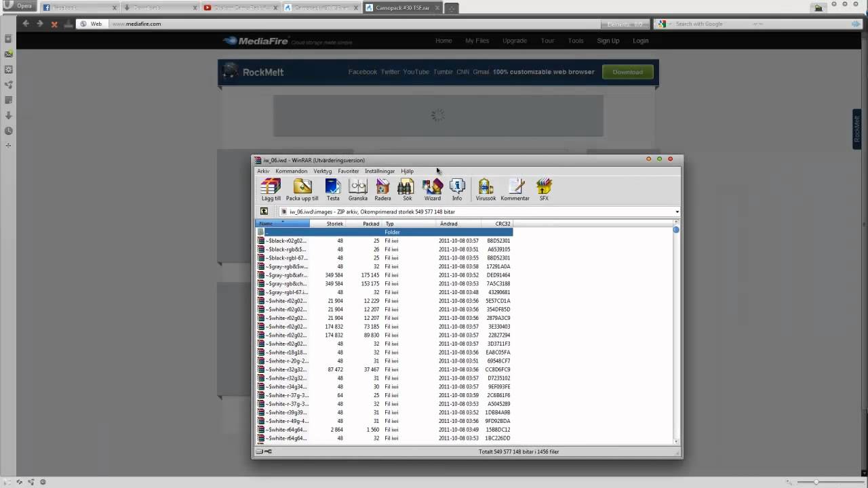Sort by Storlek column header
This screenshot has height=488, width=868.
[x=328, y=224]
